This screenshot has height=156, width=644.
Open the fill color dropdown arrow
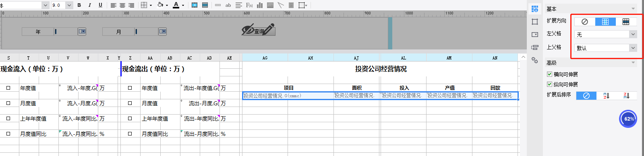167,6
